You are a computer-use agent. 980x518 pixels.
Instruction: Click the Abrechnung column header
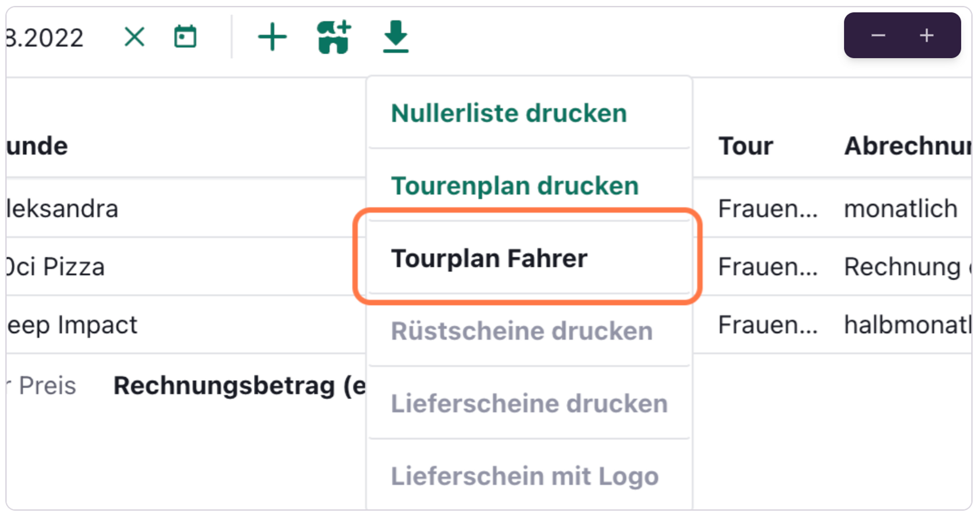pyautogui.click(x=906, y=146)
